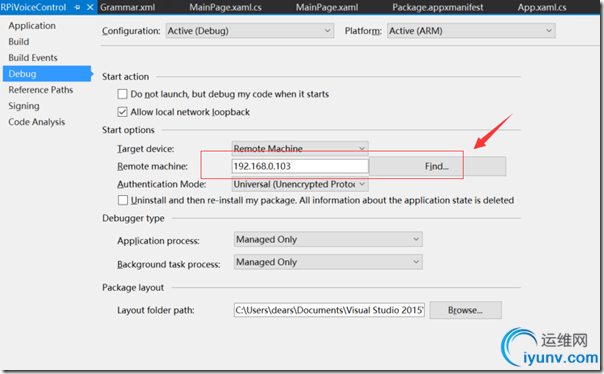The height and width of the screenshot is (374, 604).
Task: Expand Target device Remote Machine dropdown
Action: (x=300, y=149)
